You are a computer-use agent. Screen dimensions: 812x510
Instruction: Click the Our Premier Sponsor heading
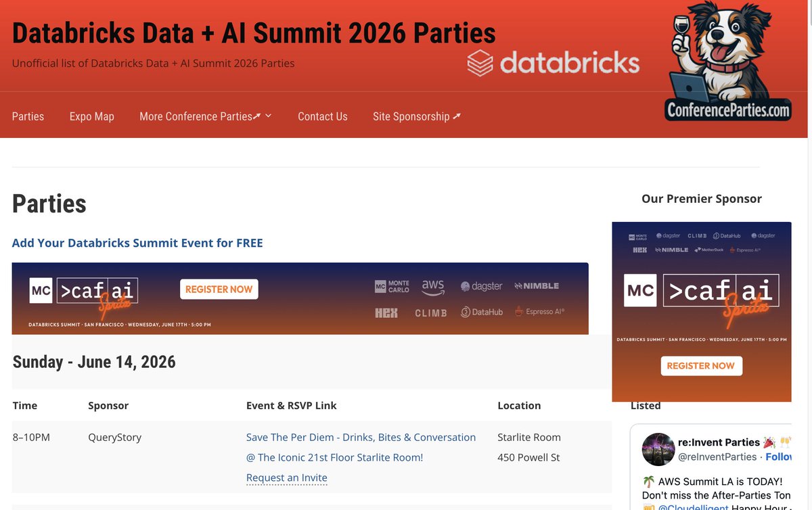(x=702, y=199)
